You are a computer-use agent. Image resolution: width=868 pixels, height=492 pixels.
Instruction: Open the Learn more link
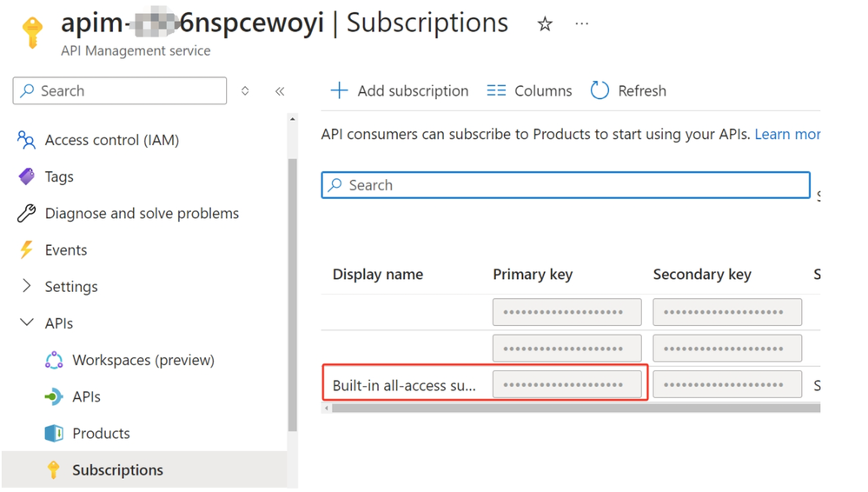(787, 134)
